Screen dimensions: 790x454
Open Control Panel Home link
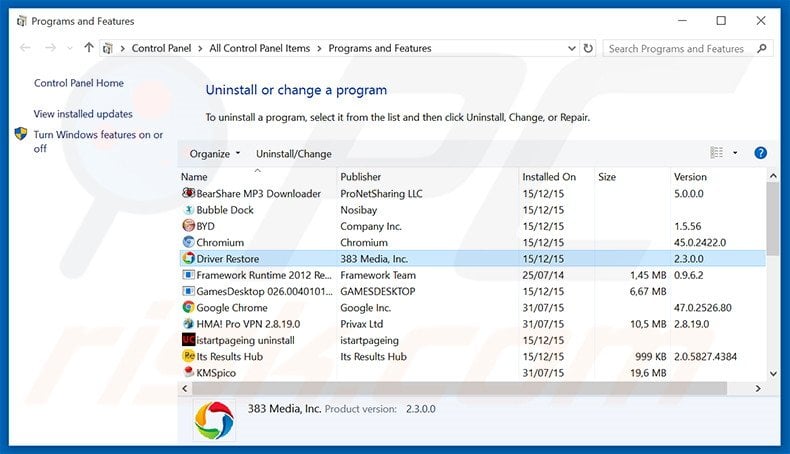79,83
